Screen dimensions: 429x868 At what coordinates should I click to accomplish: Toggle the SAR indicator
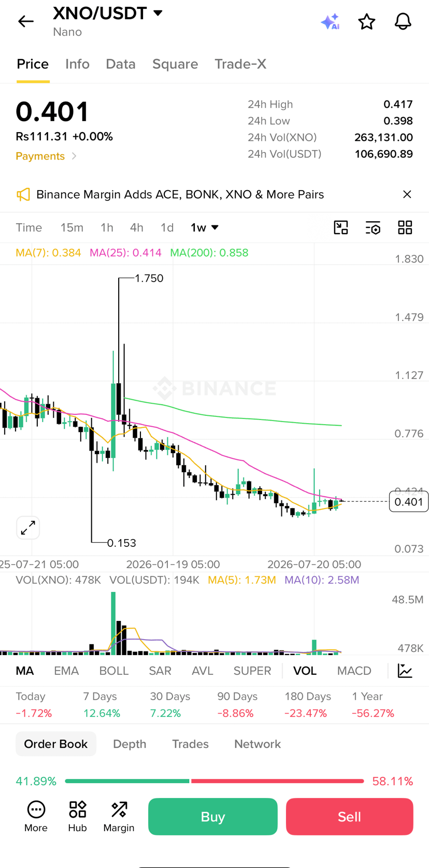tap(160, 671)
